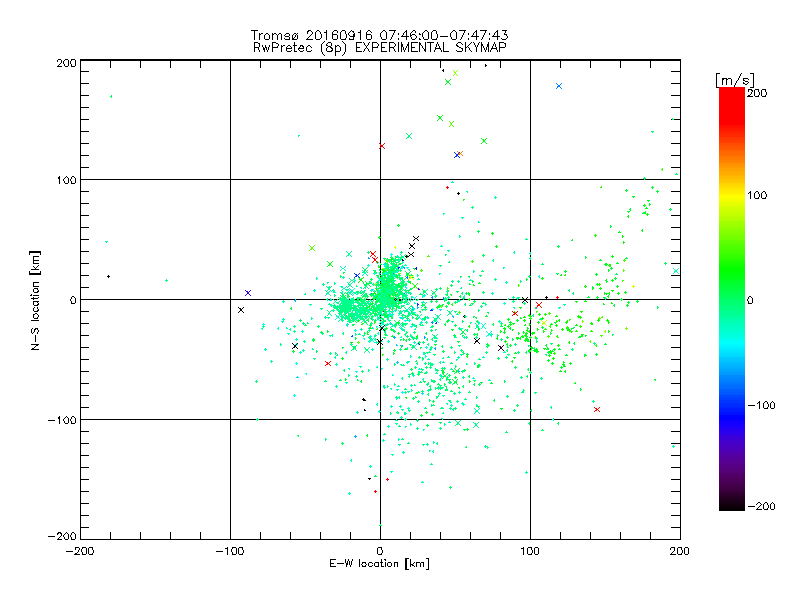This screenshot has width=800, height=600.
Task: Click the colorbar tick label "0"
Action: click(750, 300)
